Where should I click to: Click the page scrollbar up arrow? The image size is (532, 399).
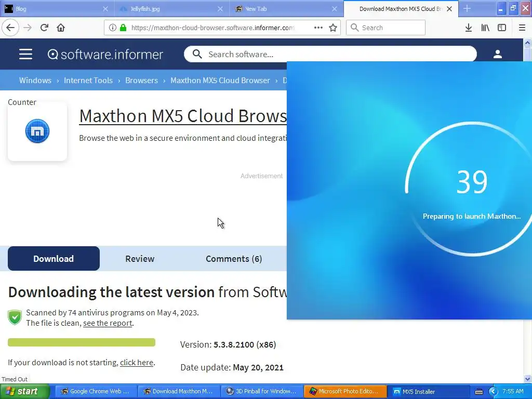(527, 43)
